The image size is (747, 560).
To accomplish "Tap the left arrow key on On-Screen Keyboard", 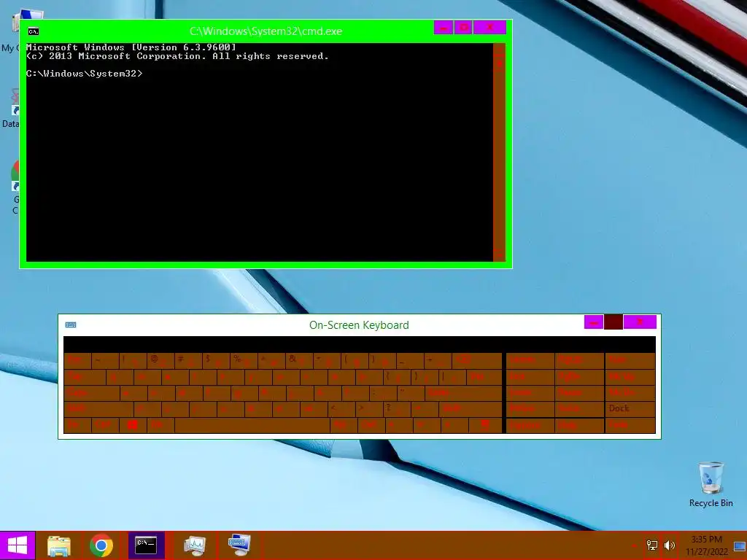I will [x=399, y=426].
